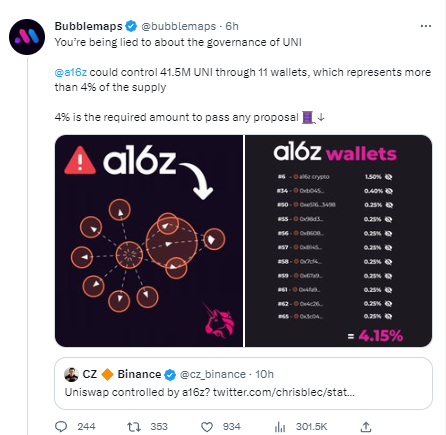Click the @bubblemaps handle
The width and height of the screenshot is (446, 435).
[179, 26]
